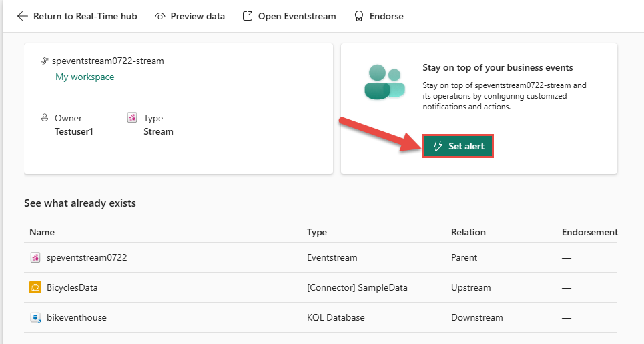
Task: Open the My workspace link
Action: coord(85,77)
